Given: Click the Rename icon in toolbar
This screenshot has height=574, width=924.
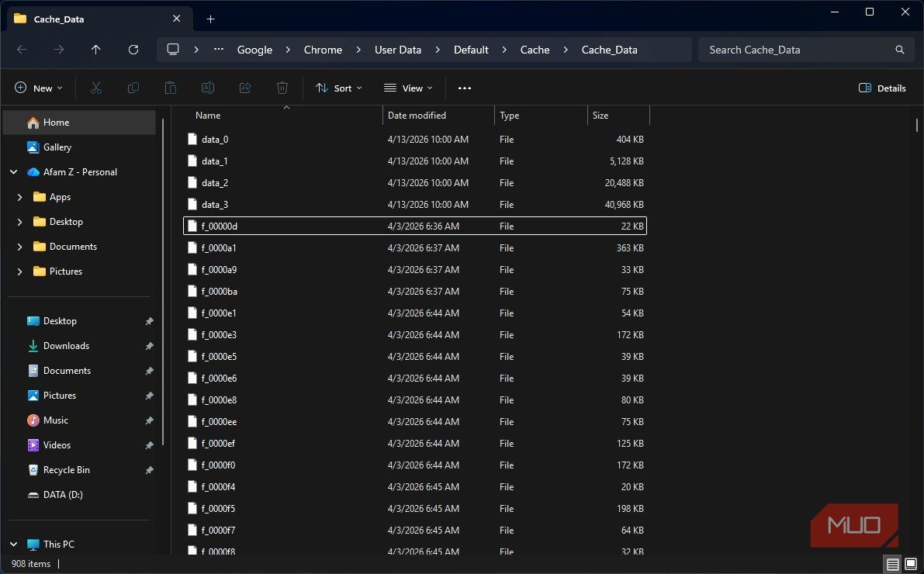Looking at the screenshot, I should click(x=207, y=88).
